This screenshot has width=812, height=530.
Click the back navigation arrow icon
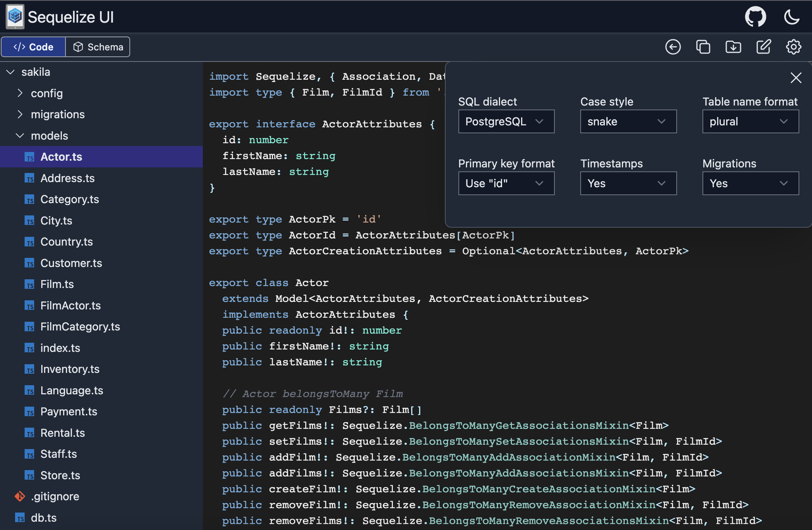click(x=673, y=47)
